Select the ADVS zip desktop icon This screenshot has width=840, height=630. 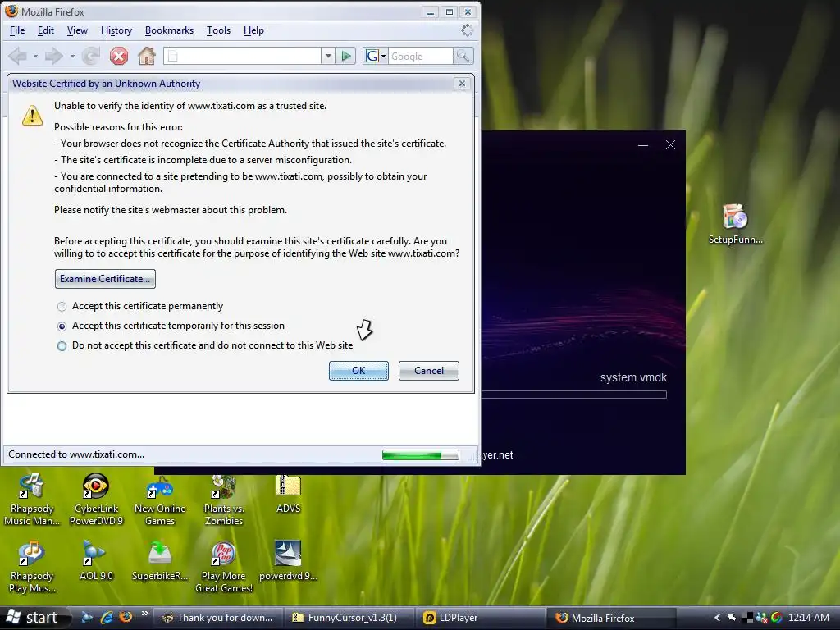288,493
